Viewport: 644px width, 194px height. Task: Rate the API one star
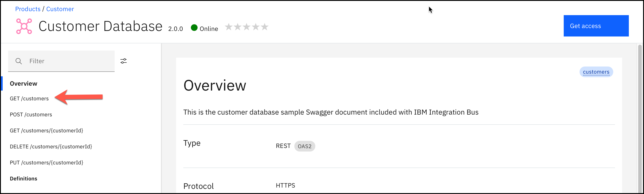[x=229, y=27]
